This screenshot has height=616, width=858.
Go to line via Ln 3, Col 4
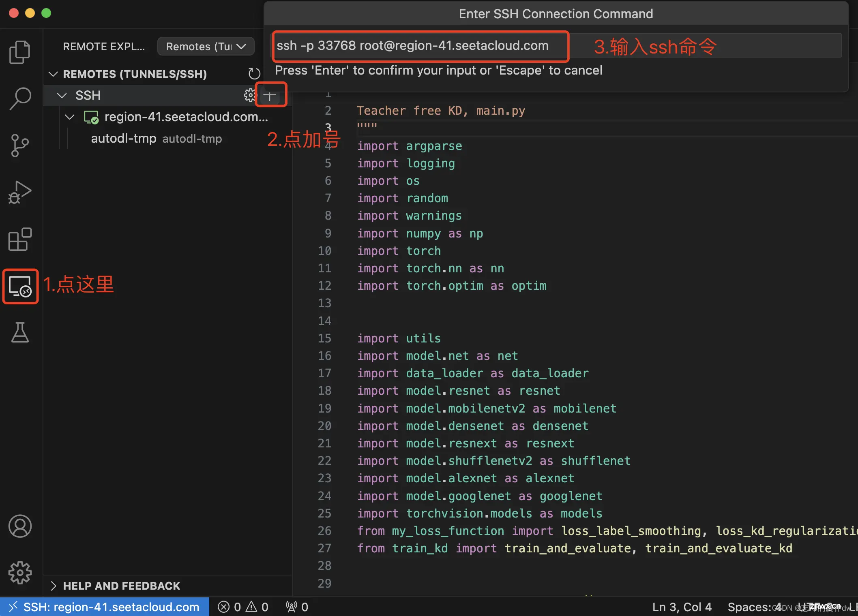682,607
